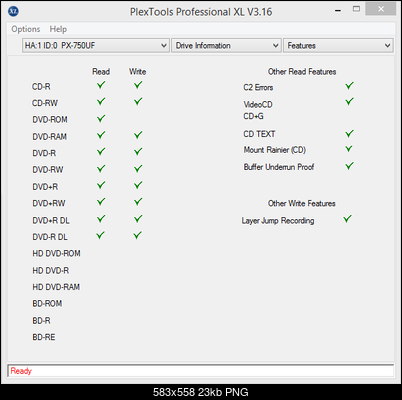
Task: Click the DVD+RW read checkmark
Action: pyautogui.click(x=101, y=202)
